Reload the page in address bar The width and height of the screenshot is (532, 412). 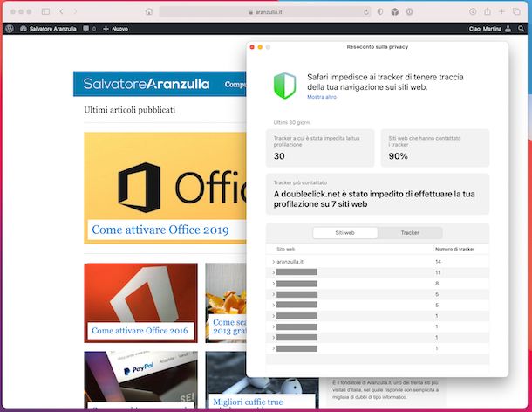click(x=366, y=12)
